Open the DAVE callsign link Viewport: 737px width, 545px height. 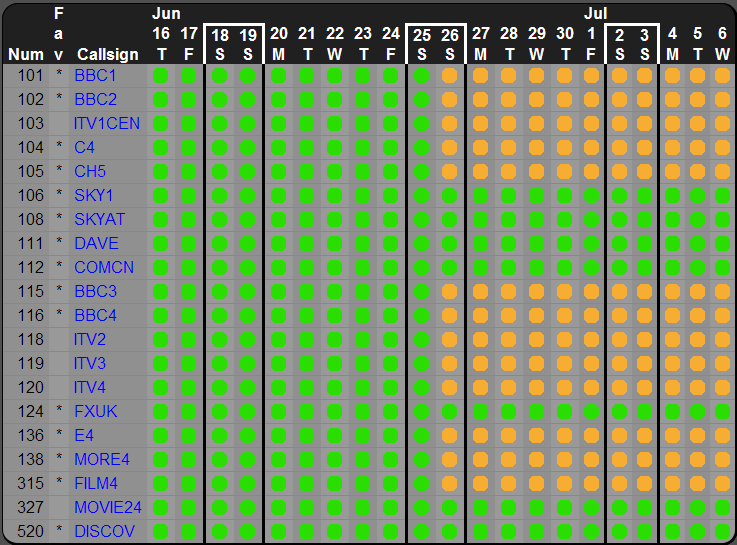pos(96,243)
